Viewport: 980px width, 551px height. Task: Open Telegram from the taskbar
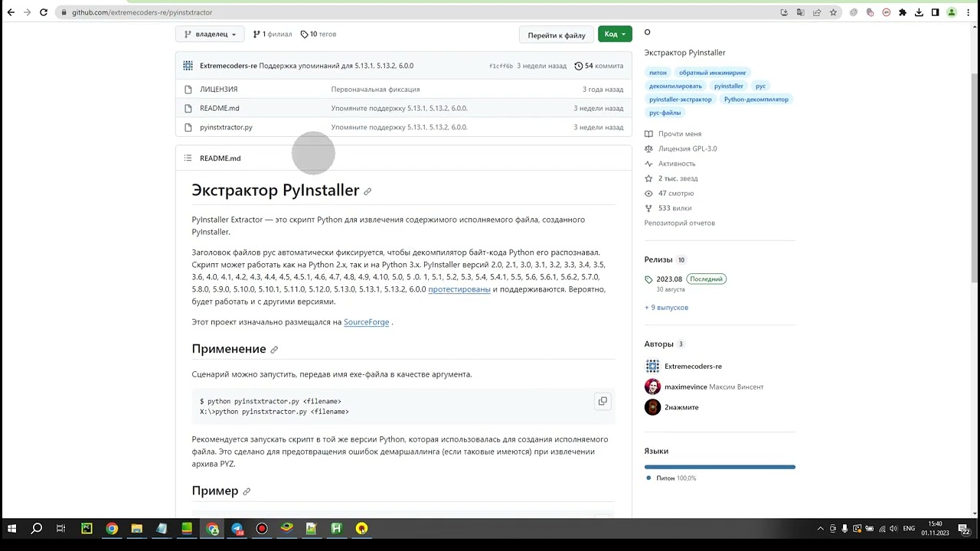(237, 529)
